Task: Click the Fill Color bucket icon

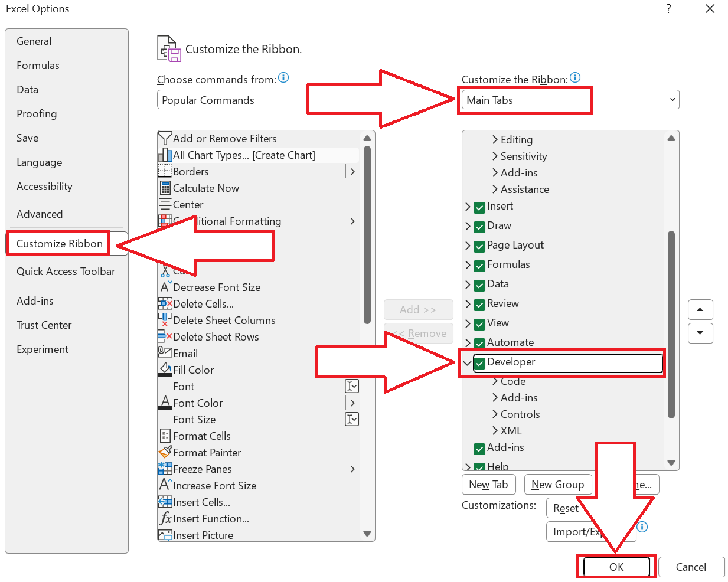Action: 165,370
